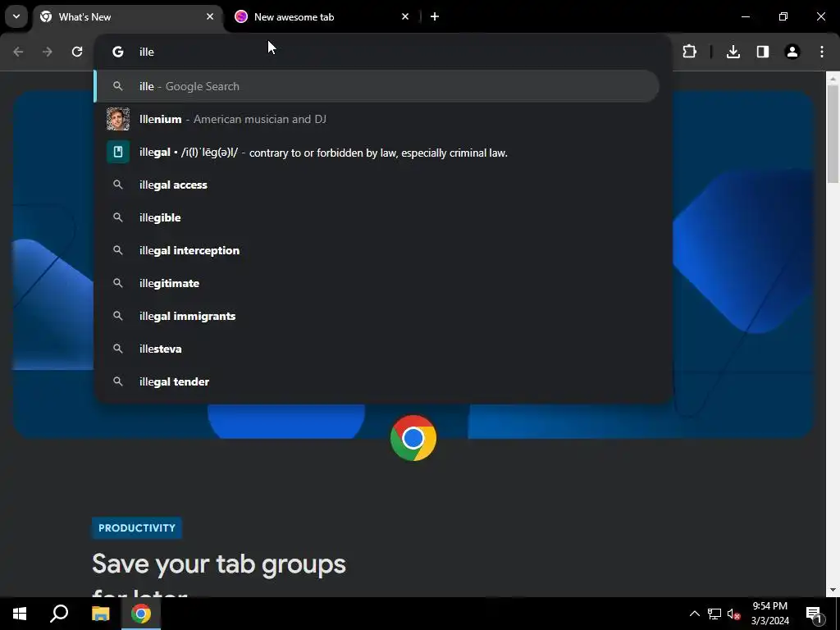Screen dimensions: 840x630
Task: Click the Illenium photo thumbnail
Action: (118, 119)
